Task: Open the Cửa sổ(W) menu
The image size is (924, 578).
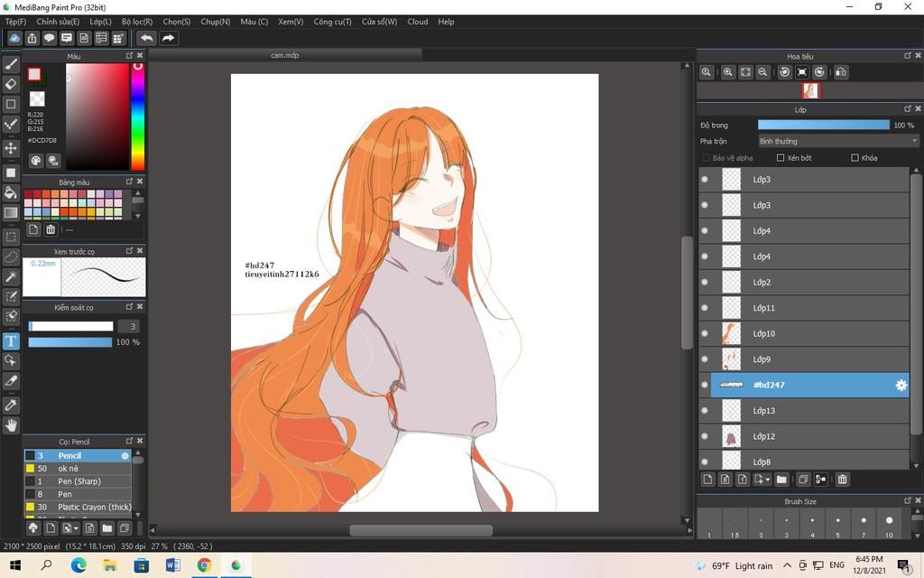Action: pos(380,22)
